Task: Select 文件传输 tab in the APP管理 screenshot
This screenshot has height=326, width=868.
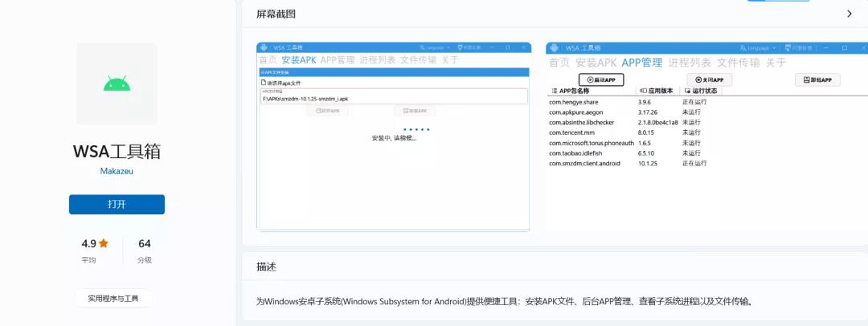Action: [739, 63]
